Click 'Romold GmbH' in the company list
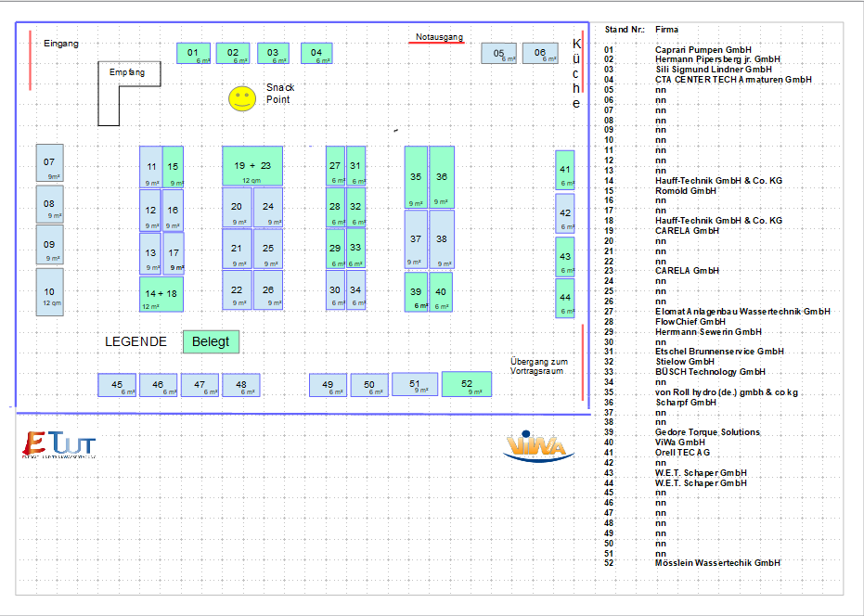 [686, 190]
